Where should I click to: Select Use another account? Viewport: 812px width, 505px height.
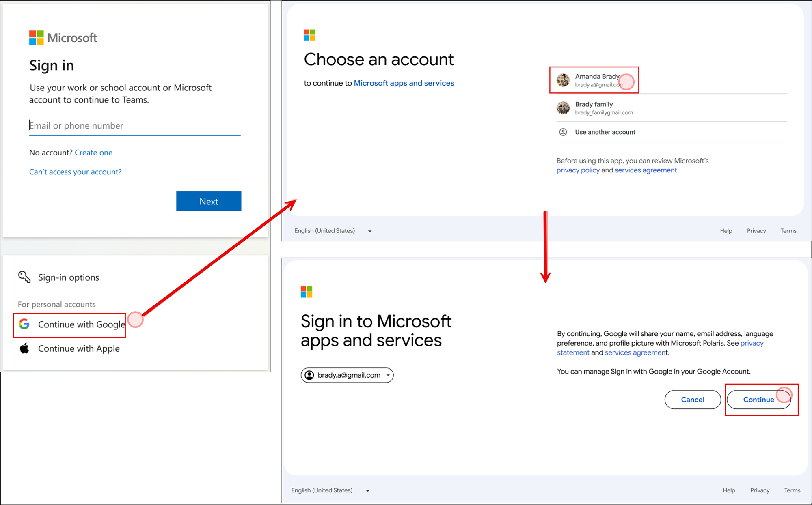pyautogui.click(x=605, y=132)
